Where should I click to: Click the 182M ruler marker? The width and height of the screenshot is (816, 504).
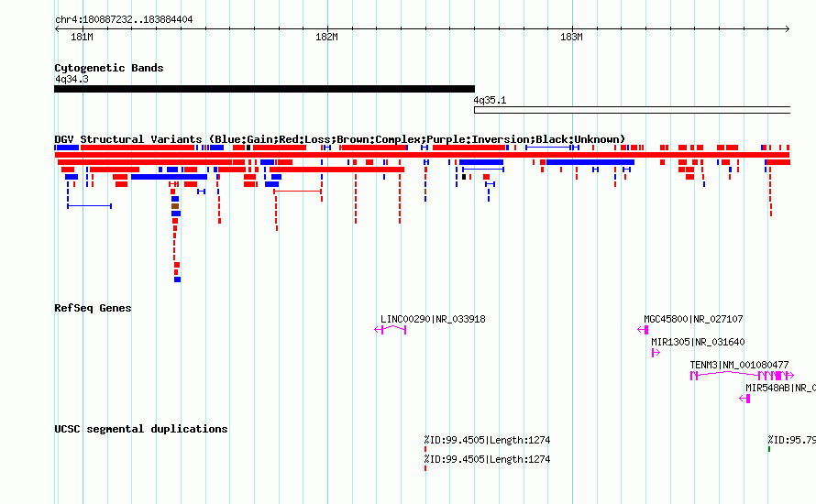pyautogui.click(x=326, y=37)
